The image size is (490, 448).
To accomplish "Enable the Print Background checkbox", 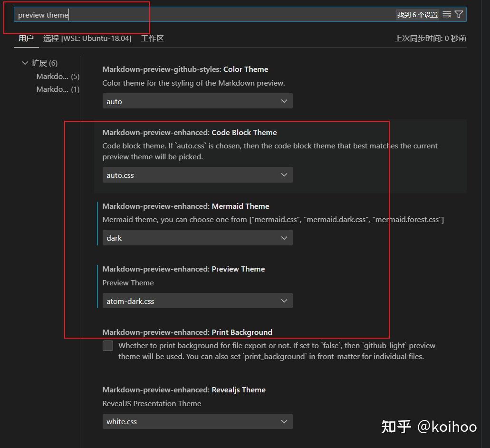I will (x=108, y=346).
